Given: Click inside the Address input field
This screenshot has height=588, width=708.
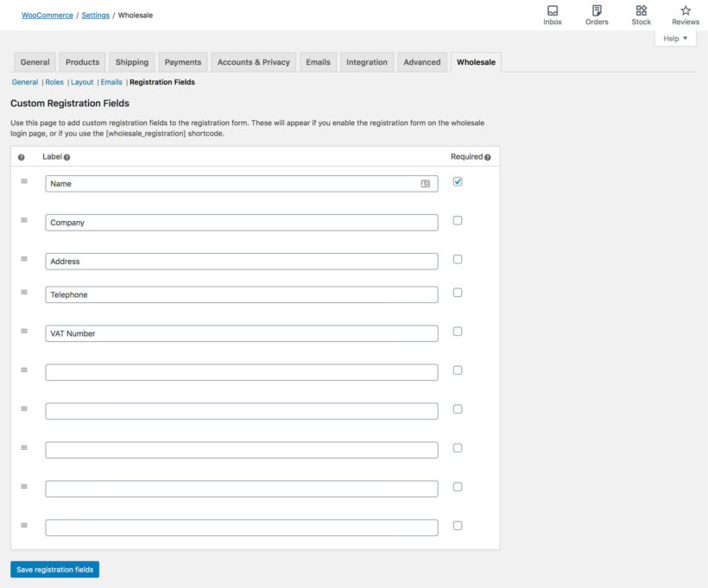Looking at the screenshot, I should (242, 261).
